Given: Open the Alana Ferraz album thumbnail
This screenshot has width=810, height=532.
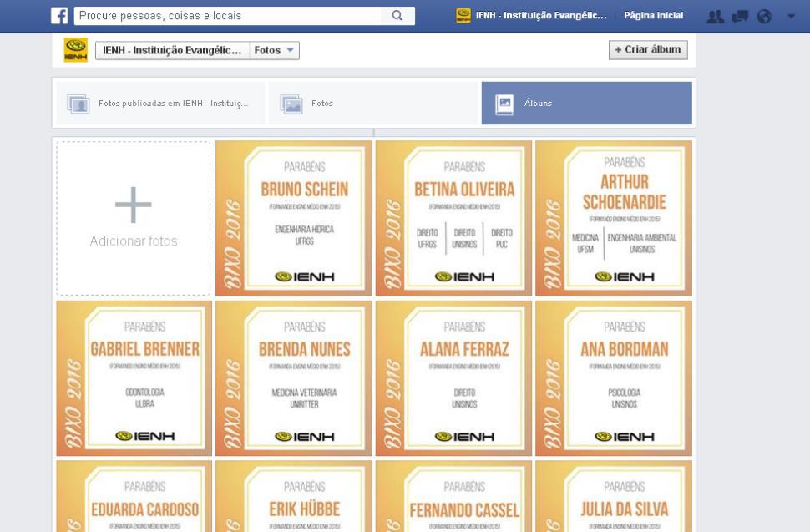Looking at the screenshot, I should pyautogui.click(x=453, y=378).
